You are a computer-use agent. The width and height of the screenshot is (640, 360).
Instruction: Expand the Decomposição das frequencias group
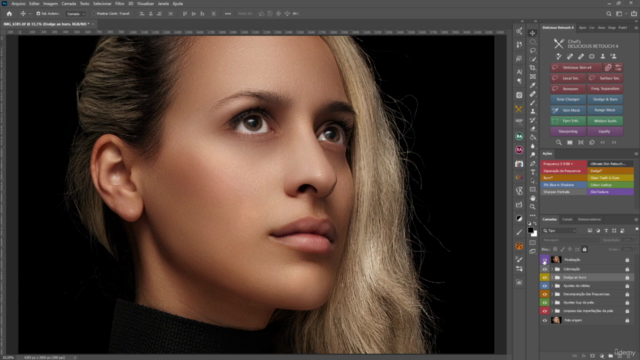point(552,294)
